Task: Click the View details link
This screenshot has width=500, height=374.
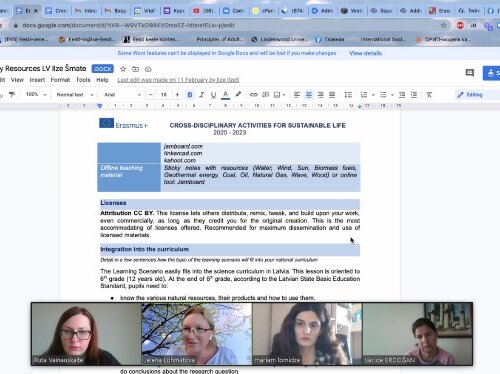Action: point(365,53)
